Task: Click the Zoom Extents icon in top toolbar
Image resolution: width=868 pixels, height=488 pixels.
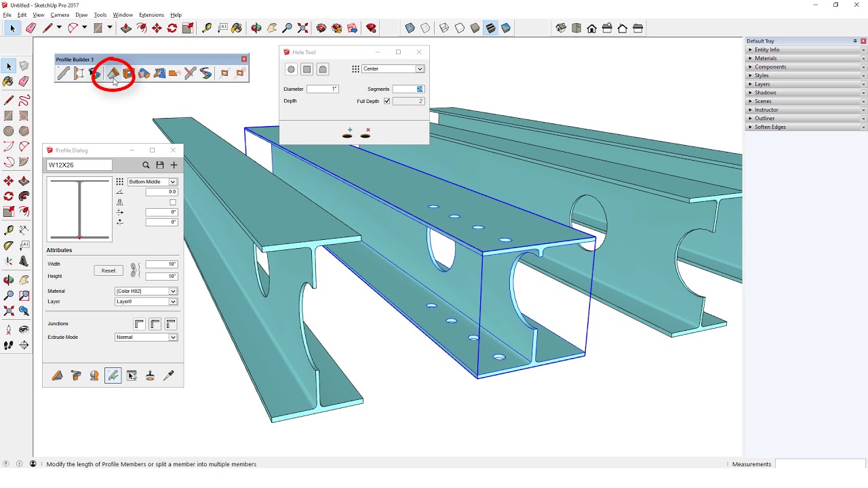Action: pyautogui.click(x=303, y=28)
